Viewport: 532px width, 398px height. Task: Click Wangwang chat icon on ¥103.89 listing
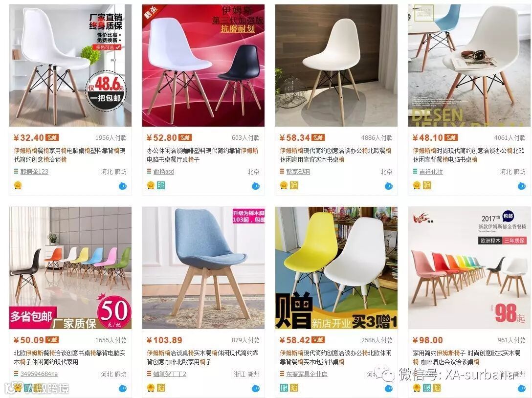tap(255, 388)
